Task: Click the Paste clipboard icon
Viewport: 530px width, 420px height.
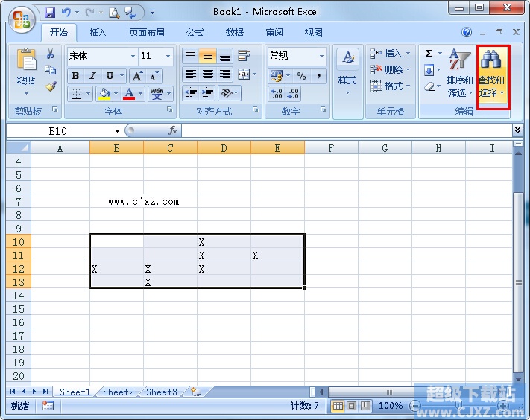Action: point(26,61)
